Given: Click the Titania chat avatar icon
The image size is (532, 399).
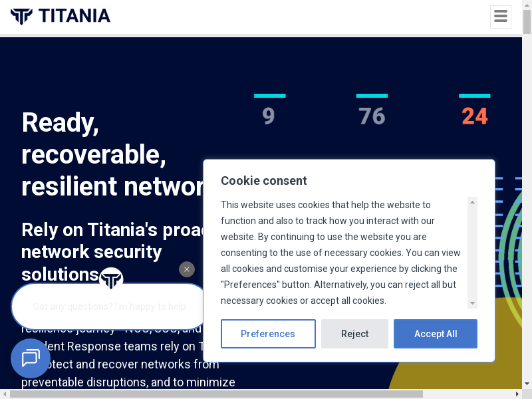Looking at the screenshot, I should click(x=111, y=279).
